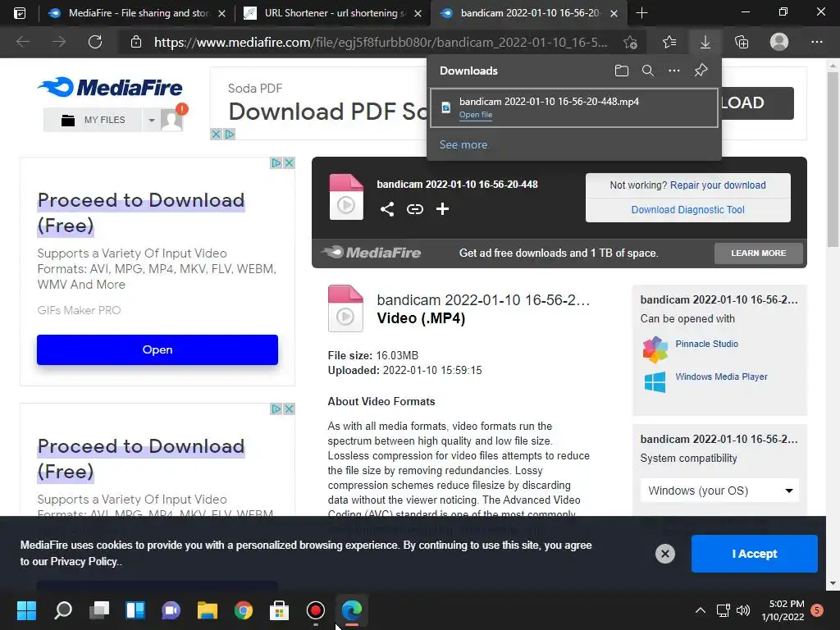Share the bandicam file via share icon

click(x=387, y=209)
